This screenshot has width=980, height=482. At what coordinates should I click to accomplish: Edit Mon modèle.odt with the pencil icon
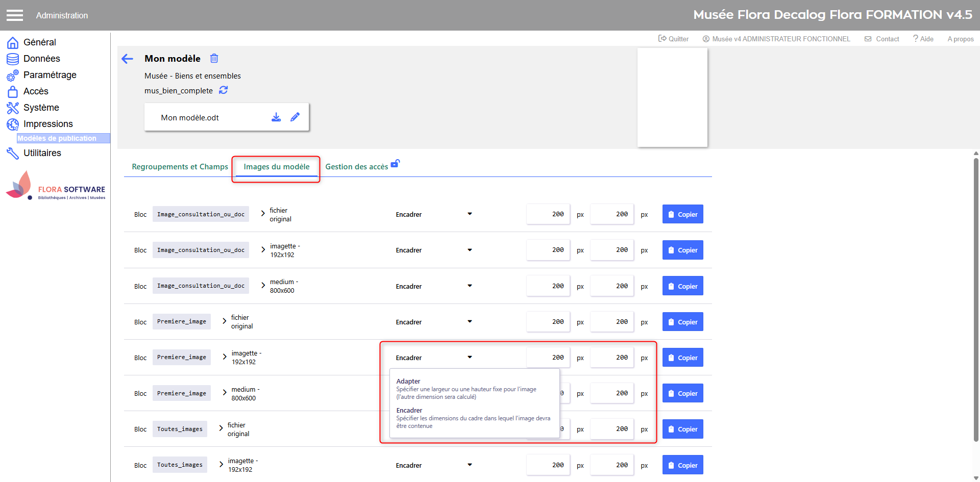pos(295,117)
